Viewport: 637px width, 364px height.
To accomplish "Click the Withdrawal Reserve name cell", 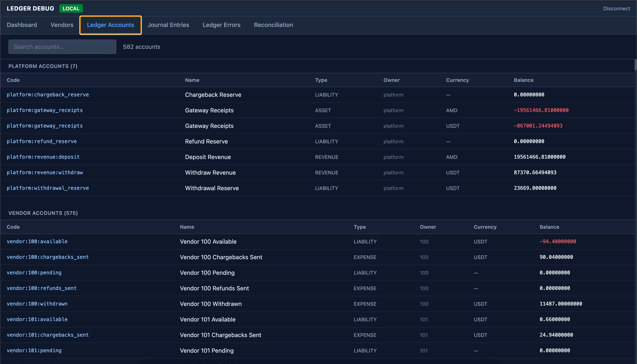I will point(212,188).
